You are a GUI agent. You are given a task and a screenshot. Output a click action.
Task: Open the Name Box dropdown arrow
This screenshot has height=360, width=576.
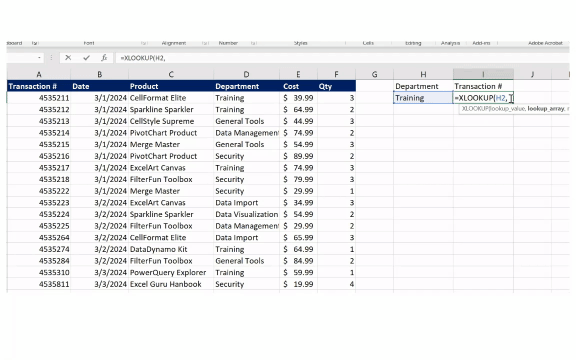point(39,58)
